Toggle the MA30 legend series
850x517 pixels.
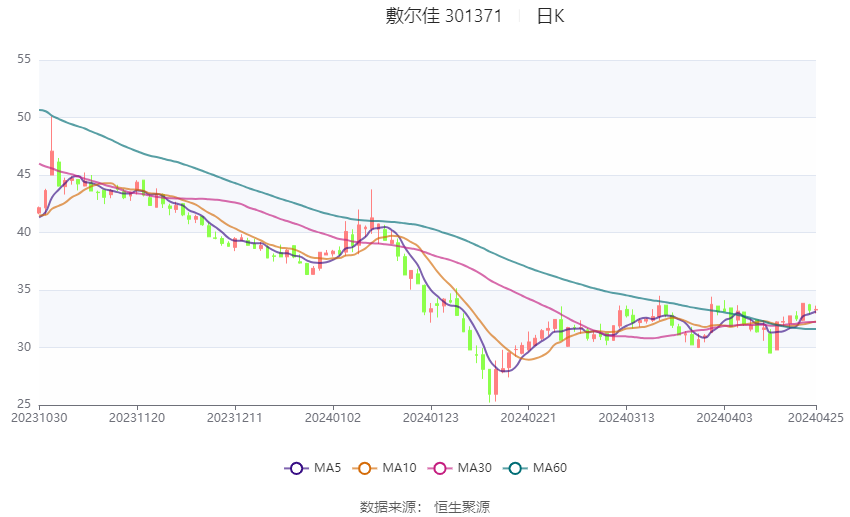(x=460, y=468)
